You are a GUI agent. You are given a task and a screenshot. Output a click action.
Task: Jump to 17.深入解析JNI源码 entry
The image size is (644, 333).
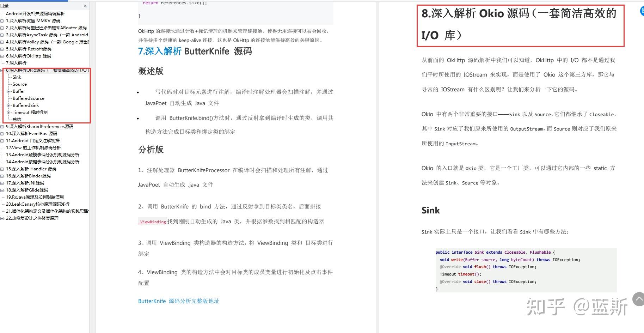pos(25,183)
